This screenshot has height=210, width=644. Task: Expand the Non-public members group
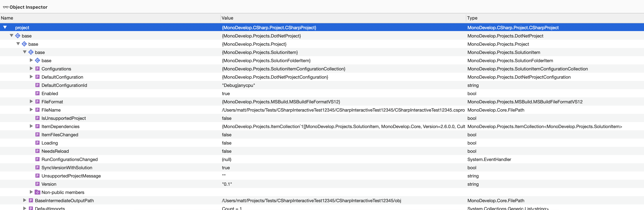(x=31, y=192)
